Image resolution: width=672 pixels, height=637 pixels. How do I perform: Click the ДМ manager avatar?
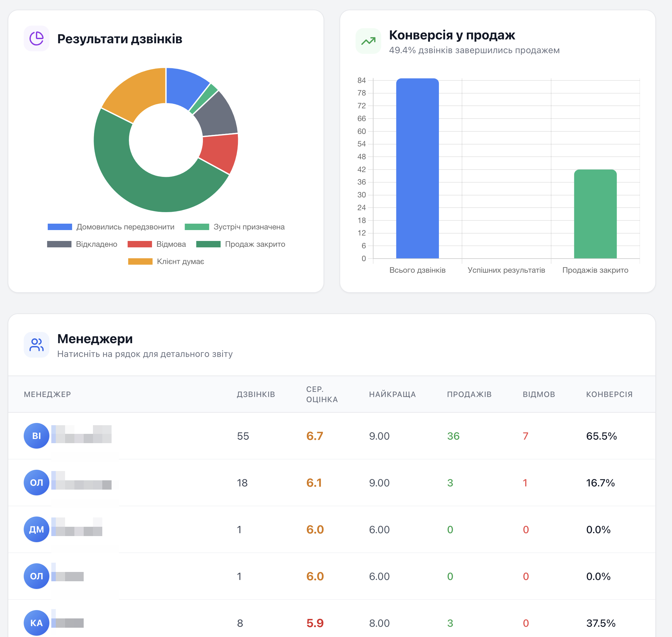click(x=36, y=529)
